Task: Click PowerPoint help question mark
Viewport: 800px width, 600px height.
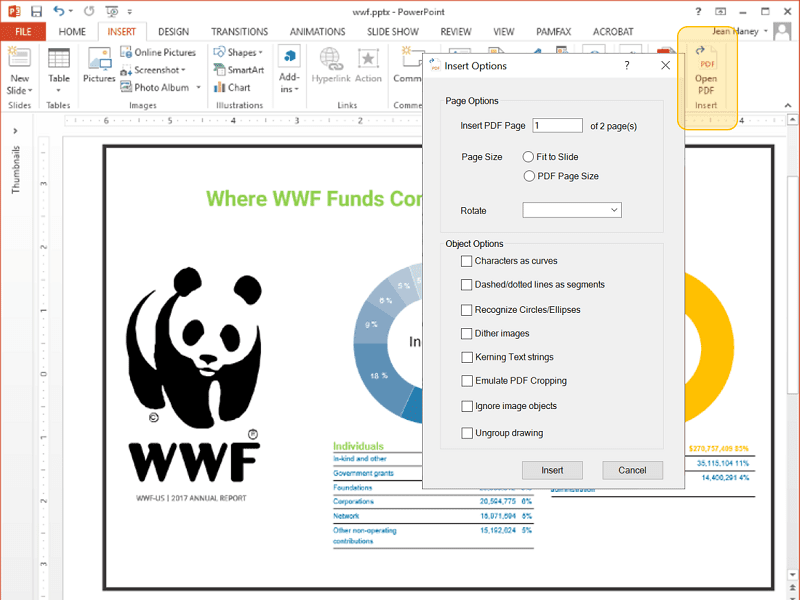Action: (x=698, y=11)
